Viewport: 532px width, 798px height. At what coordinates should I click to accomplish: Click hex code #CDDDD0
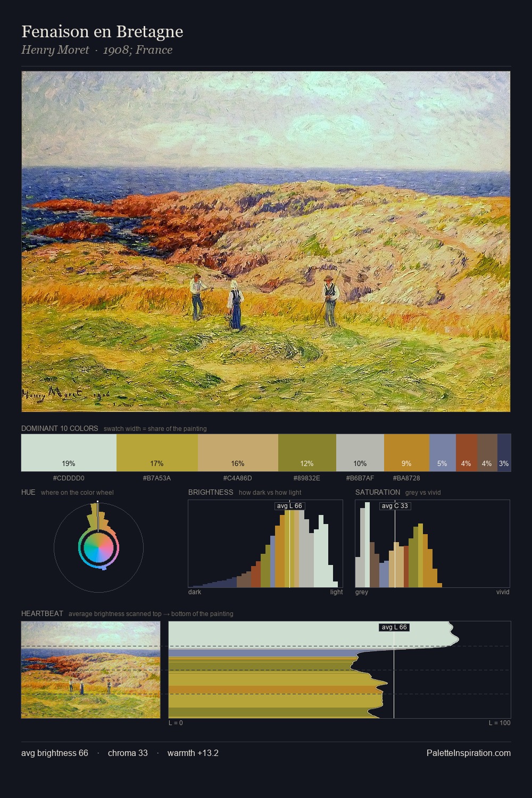pyautogui.click(x=69, y=478)
